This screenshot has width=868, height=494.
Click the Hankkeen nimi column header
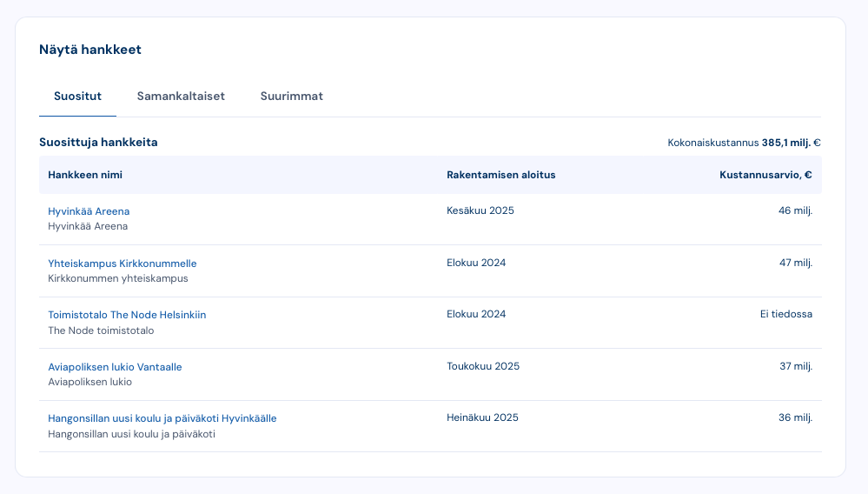coord(85,175)
